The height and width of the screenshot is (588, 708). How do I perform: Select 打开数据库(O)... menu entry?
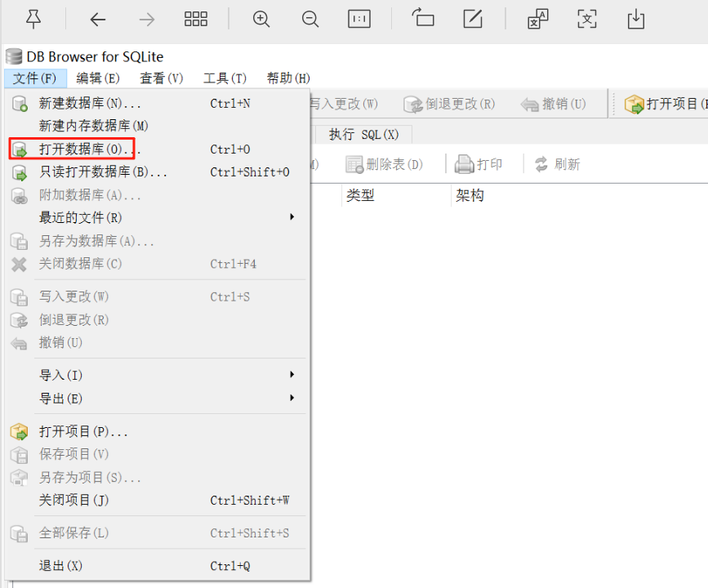tap(157, 149)
